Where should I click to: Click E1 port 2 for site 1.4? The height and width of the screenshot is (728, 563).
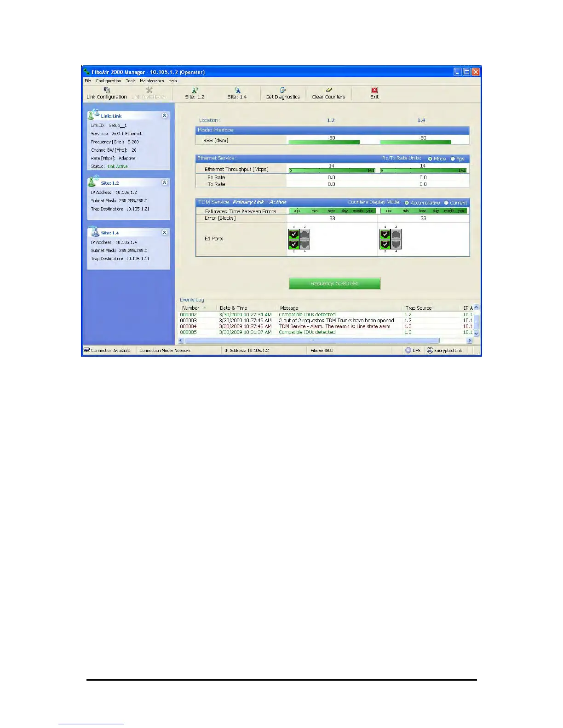point(385,245)
